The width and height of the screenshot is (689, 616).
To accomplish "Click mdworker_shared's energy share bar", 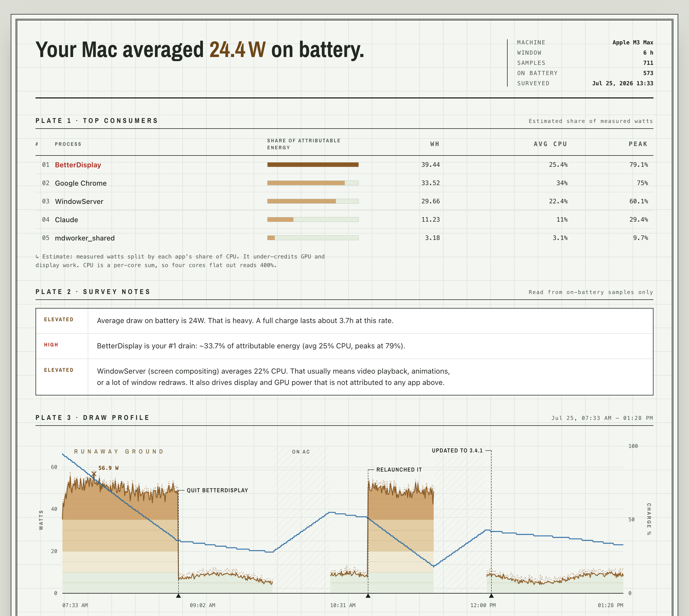I will pyautogui.click(x=313, y=238).
